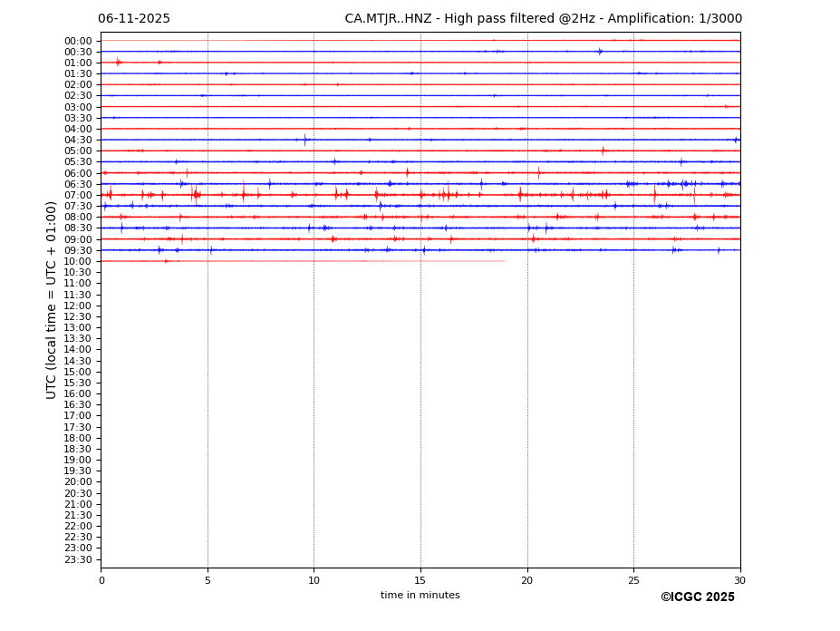The image size is (840, 631).
Task: Click the 18:00 time row label
Action: [78, 438]
